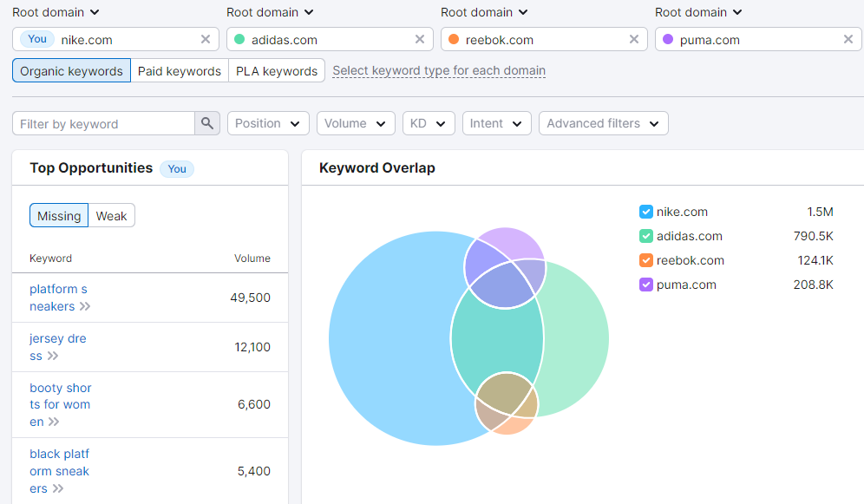The image size is (864, 504).
Task: Click the purple dot beside puma.com
Action: [x=668, y=39]
